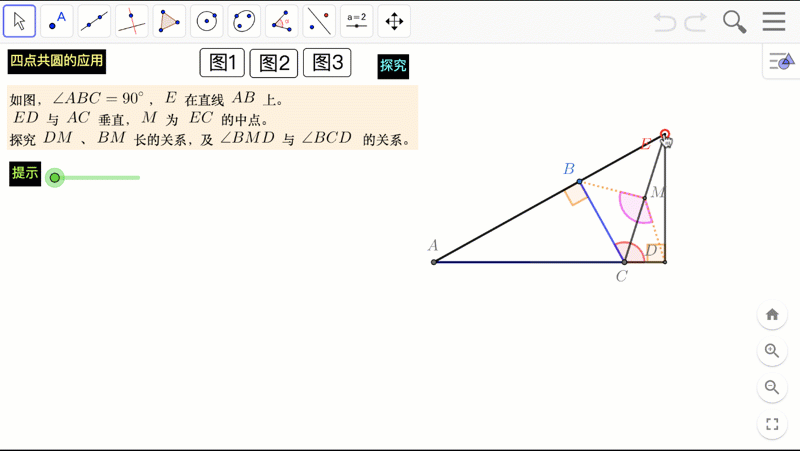Click the 图1 button
The width and height of the screenshot is (800, 451).
pyautogui.click(x=222, y=63)
